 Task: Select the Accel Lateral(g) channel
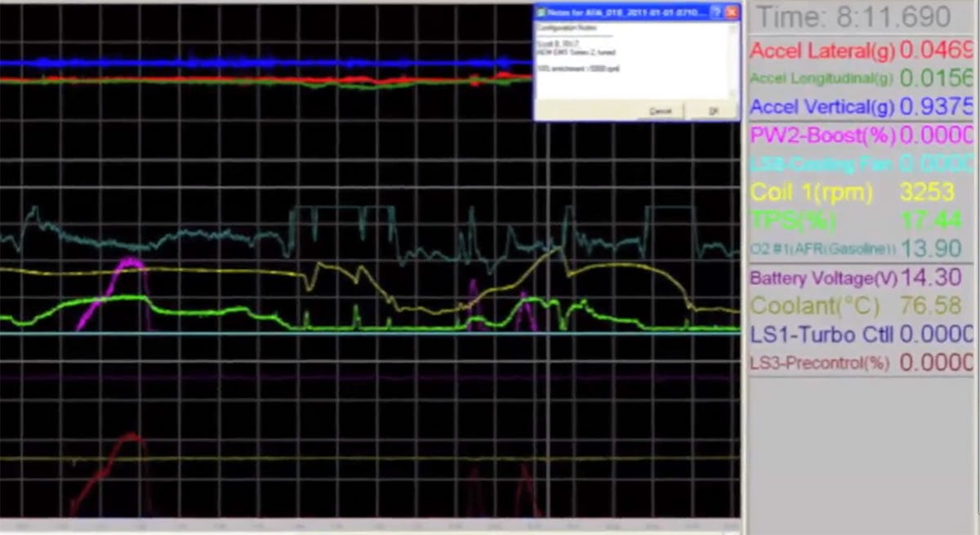[x=822, y=51]
